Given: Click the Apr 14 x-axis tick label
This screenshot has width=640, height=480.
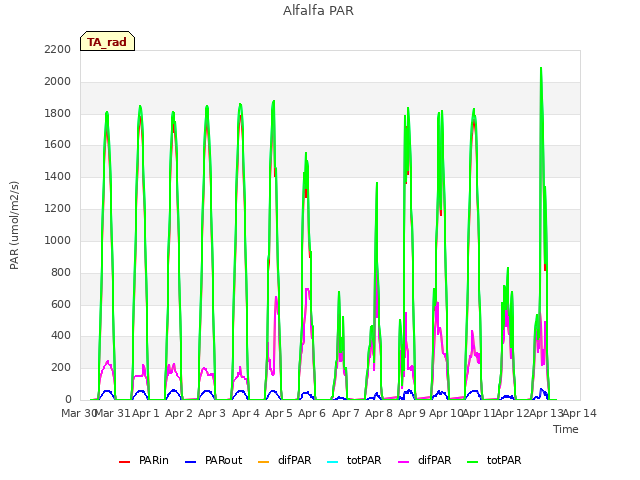Looking at the screenshot, I should pyautogui.click(x=580, y=413).
